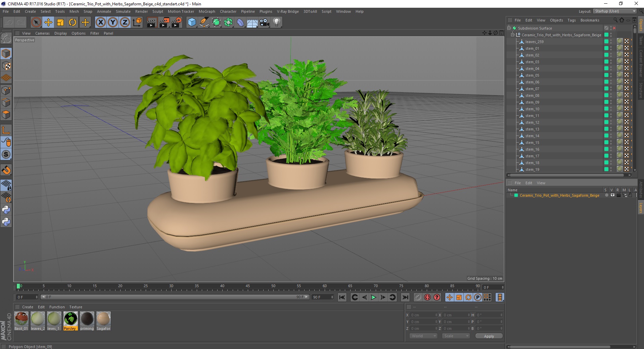Click the Apply coordinates button
Image resolution: width=644 pixels, height=349 pixels.
pos(489,336)
